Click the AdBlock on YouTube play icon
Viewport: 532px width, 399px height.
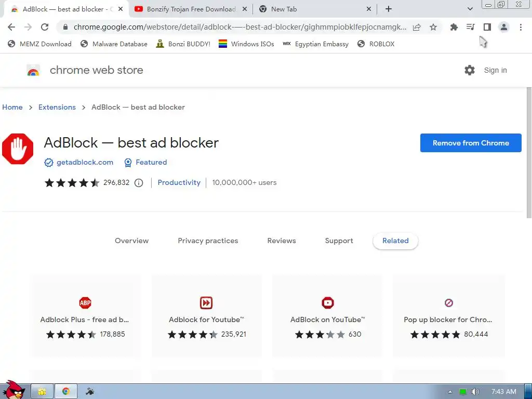[328, 303]
